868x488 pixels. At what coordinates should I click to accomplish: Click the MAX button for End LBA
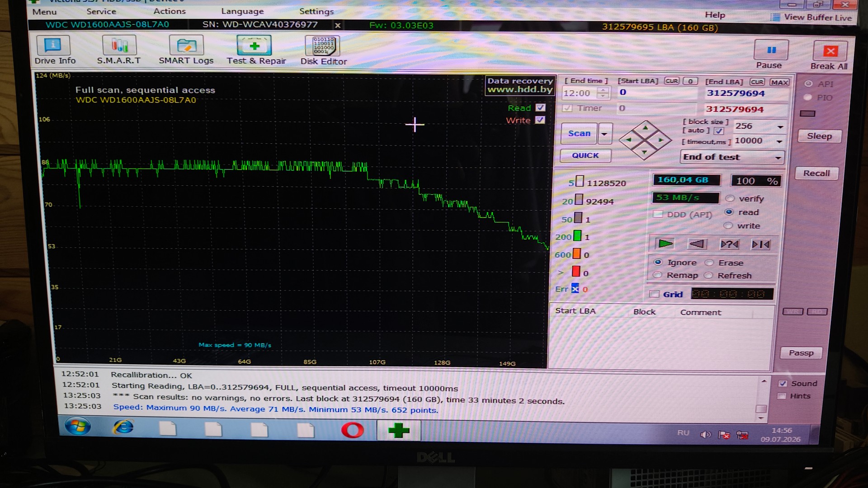coord(779,82)
